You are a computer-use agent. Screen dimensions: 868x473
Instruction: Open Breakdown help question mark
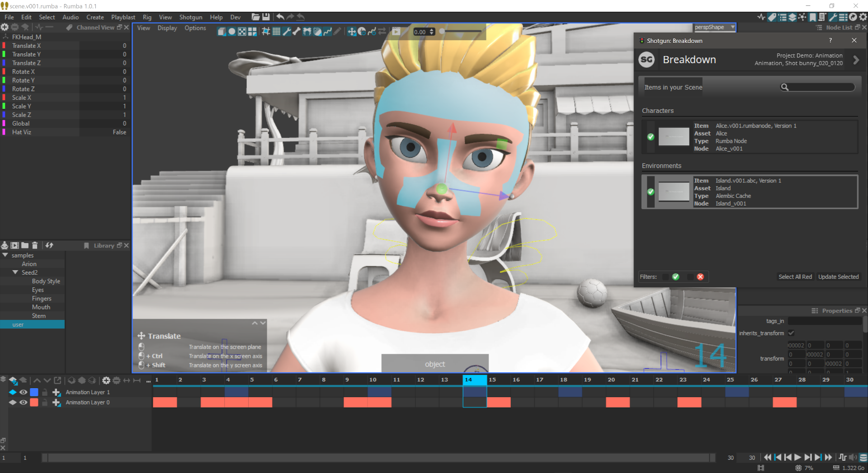tap(830, 40)
